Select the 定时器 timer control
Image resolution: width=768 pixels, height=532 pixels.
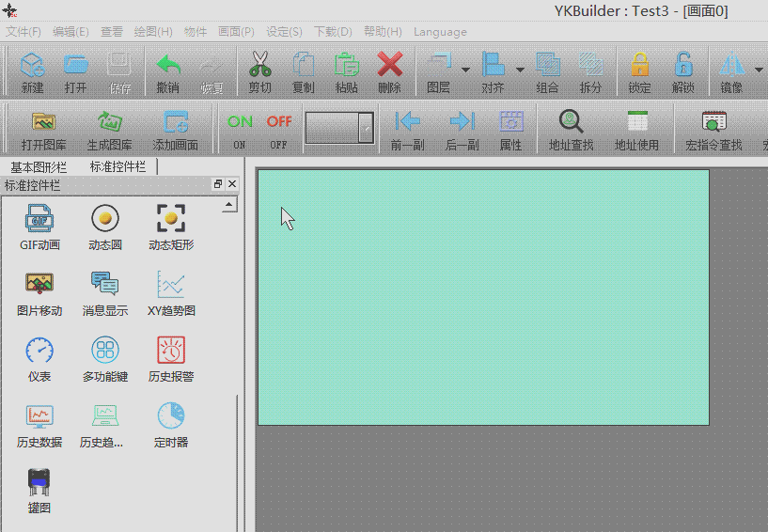click(x=170, y=416)
